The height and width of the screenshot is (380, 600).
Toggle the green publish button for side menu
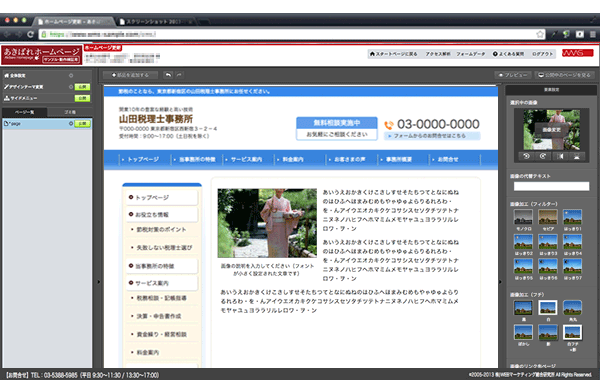[x=82, y=98]
